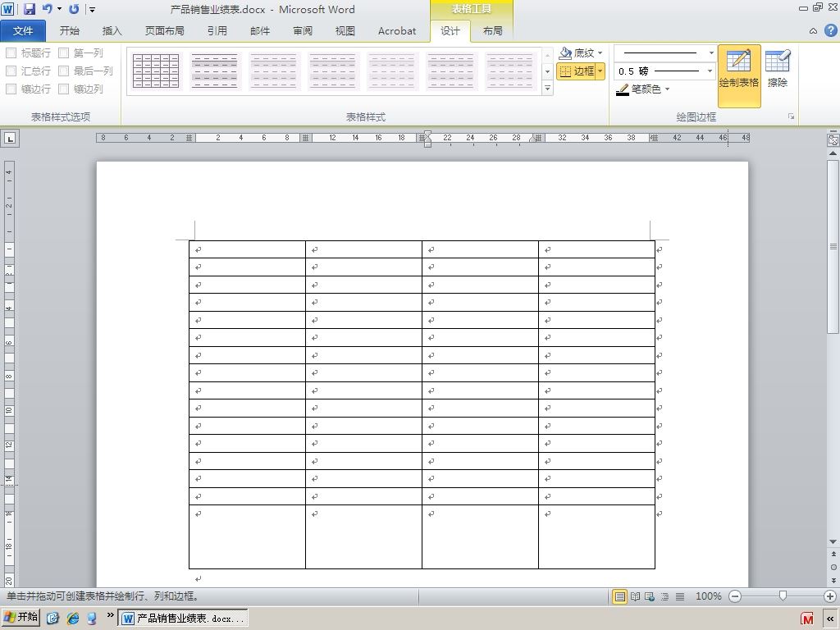
Task: Toggle the ruler icon above vertical scrollbar
Action: coord(833,139)
